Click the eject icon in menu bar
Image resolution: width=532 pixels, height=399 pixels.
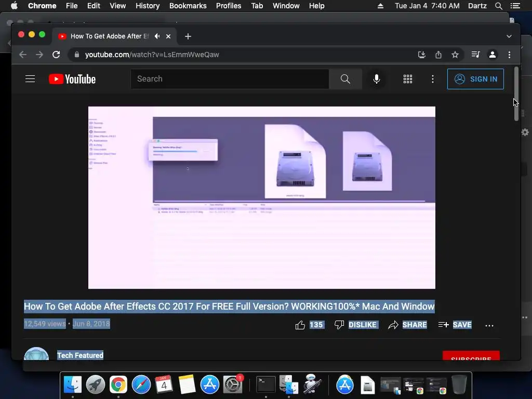point(380,6)
